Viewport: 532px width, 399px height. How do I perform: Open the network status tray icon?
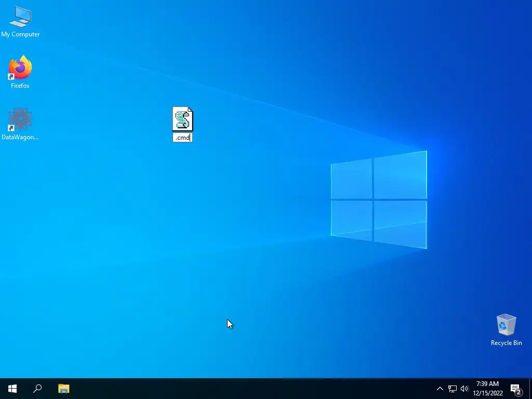tap(453, 389)
